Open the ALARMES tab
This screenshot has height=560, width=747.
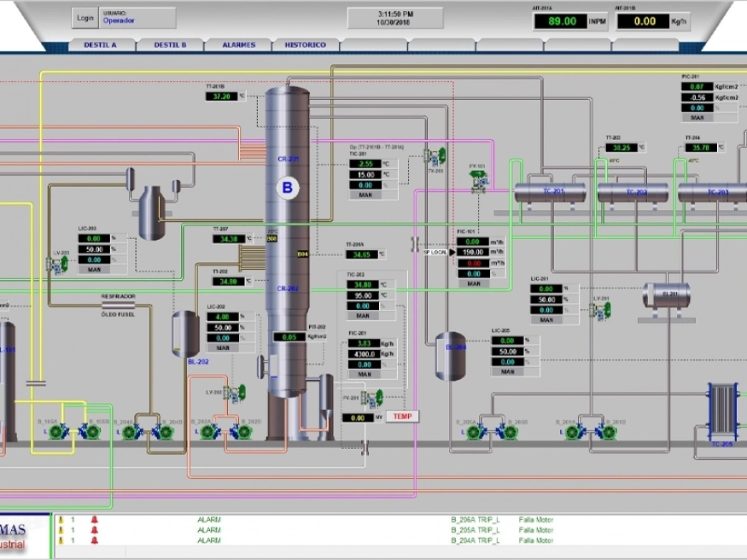238,44
